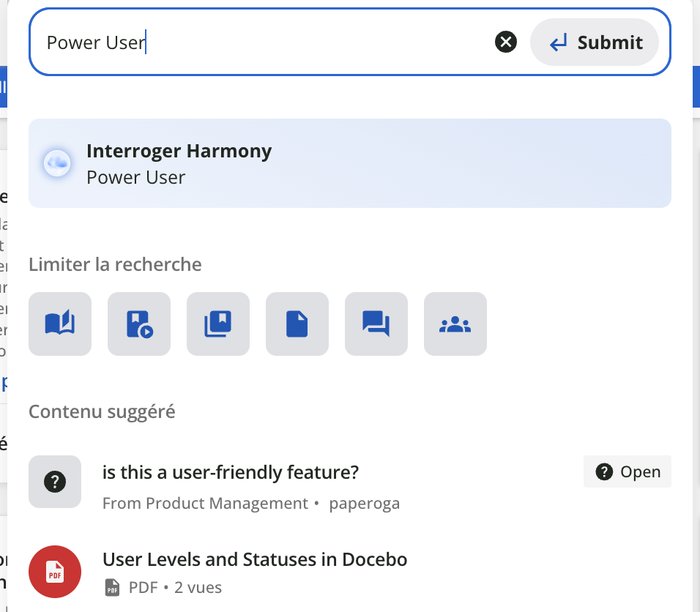This screenshot has width=700, height=612.
Task: Limit search to people with the group icon
Action: (455, 324)
